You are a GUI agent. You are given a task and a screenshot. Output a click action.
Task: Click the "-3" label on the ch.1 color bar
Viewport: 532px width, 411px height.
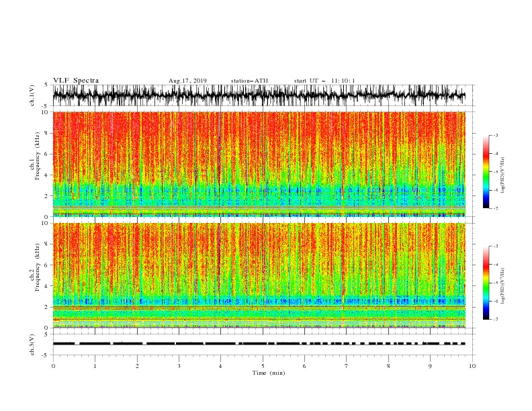point(495,135)
